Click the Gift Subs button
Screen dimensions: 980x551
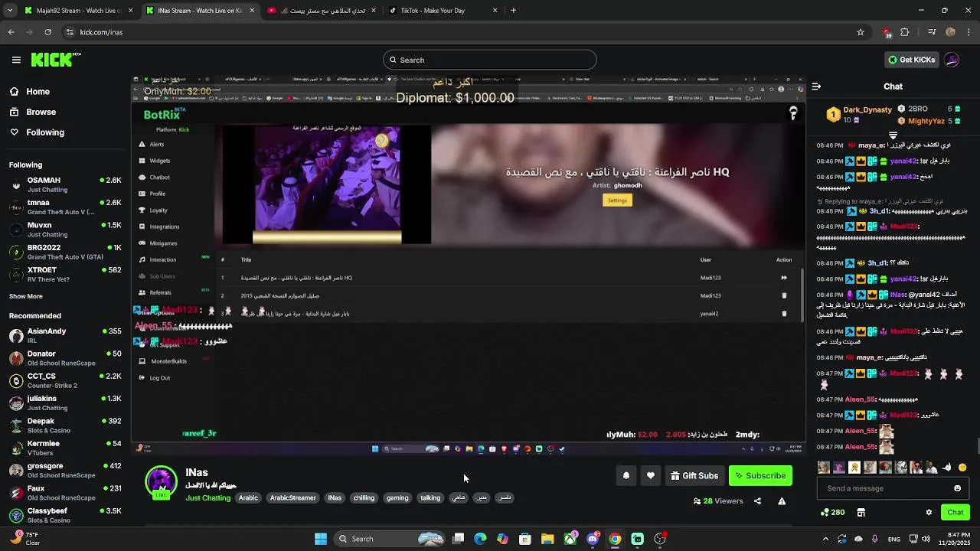[694, 476]
